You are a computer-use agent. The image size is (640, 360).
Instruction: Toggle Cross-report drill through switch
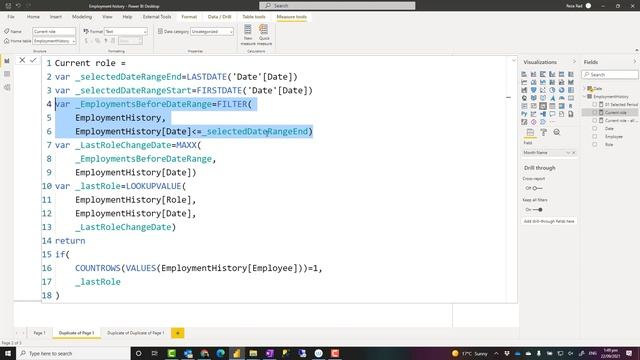point(537,188)
